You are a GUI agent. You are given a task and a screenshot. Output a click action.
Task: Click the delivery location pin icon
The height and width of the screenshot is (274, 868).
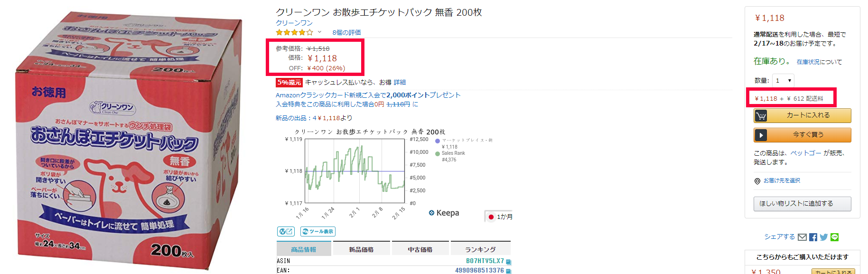(x=757, y=181)
